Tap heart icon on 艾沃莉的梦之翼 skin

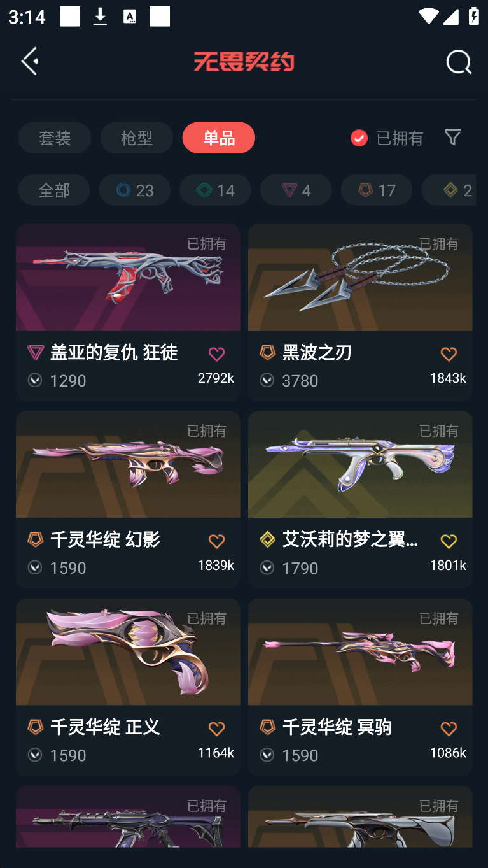click(x=449, y=541)
